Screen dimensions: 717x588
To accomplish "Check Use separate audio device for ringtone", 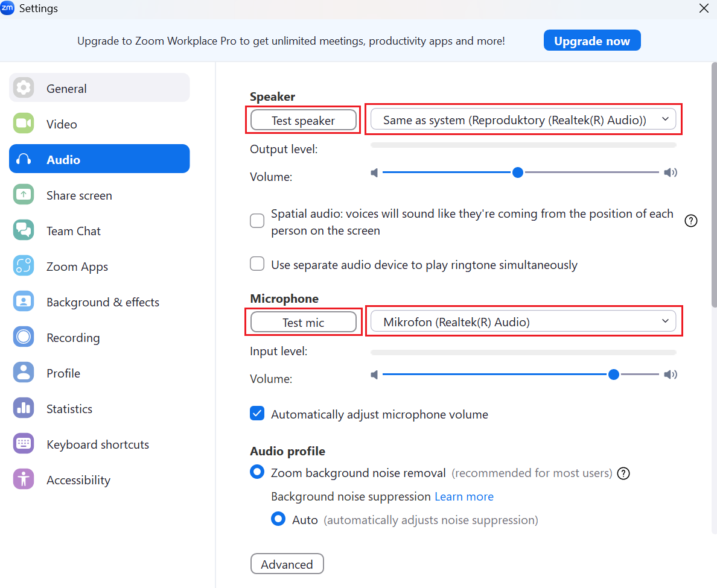I will pos(258,264).
